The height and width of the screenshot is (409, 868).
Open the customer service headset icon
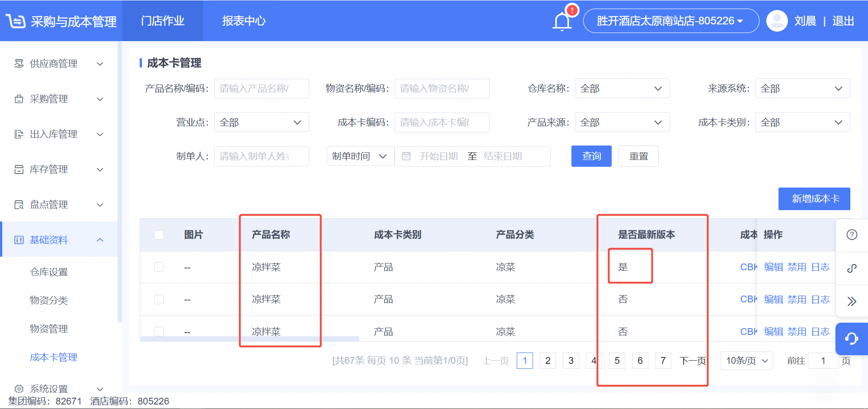click(x=852, y=338)
